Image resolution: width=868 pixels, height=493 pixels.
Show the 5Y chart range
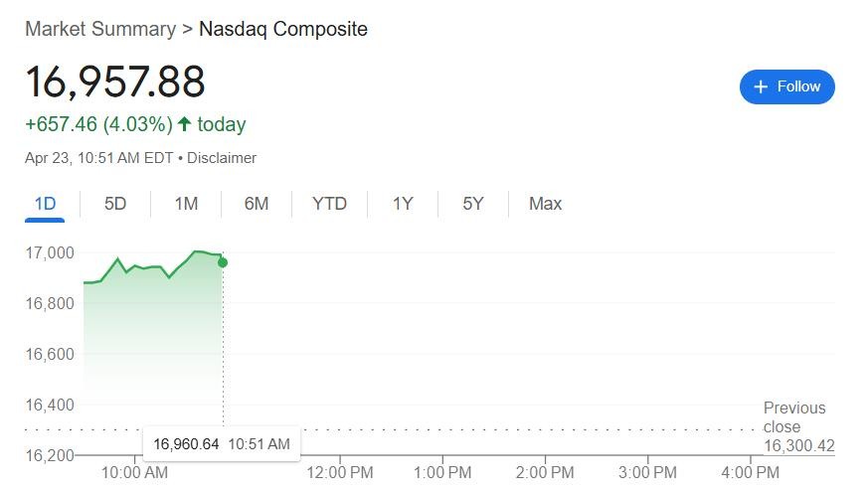point(472,204)
